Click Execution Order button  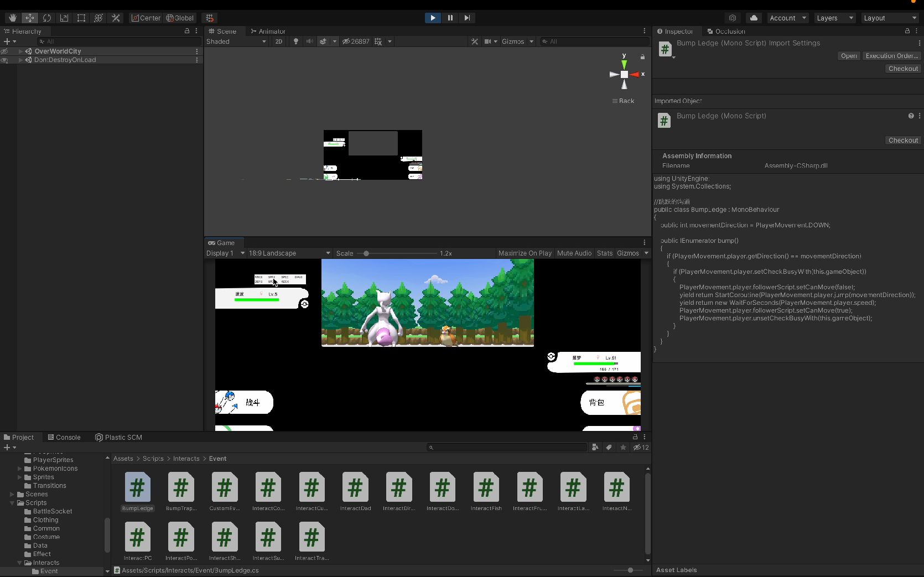pyautogui.click(x=891, y=56)
